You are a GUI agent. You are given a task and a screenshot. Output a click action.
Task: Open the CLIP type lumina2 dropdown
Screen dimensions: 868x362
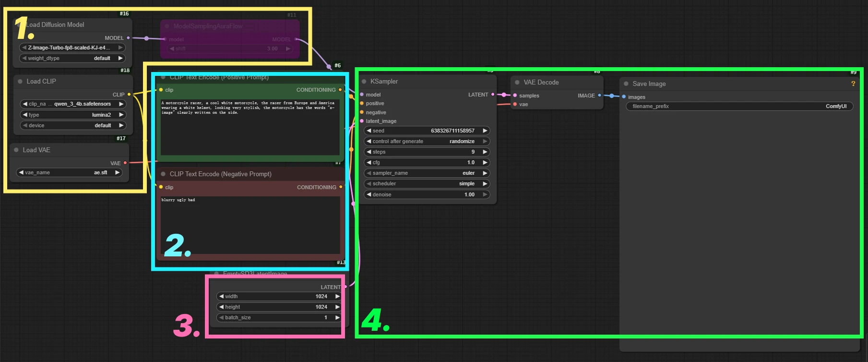point(73,115)
